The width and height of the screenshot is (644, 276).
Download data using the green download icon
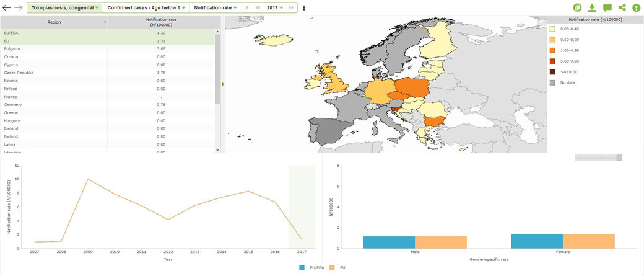coord(592,8)
